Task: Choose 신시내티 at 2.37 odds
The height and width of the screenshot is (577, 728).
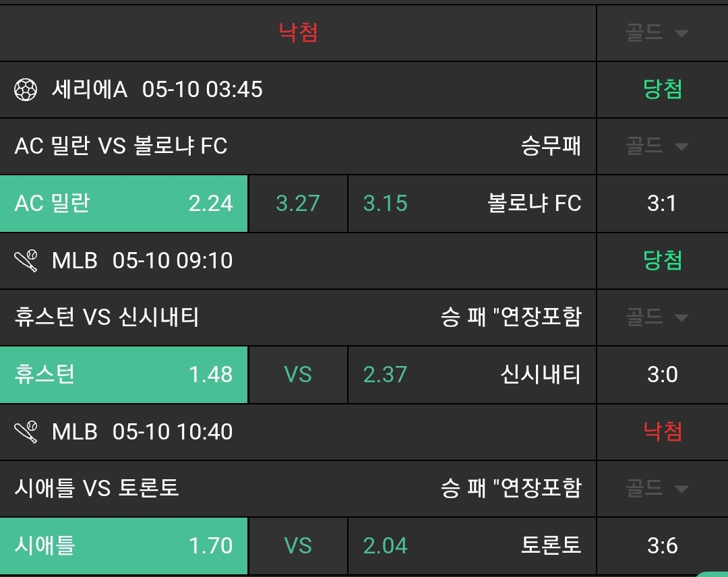Action: (x=472, y=375)
